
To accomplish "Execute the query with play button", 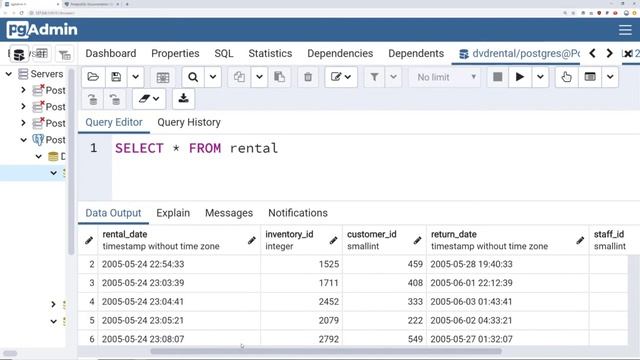I will click(520, 77).
